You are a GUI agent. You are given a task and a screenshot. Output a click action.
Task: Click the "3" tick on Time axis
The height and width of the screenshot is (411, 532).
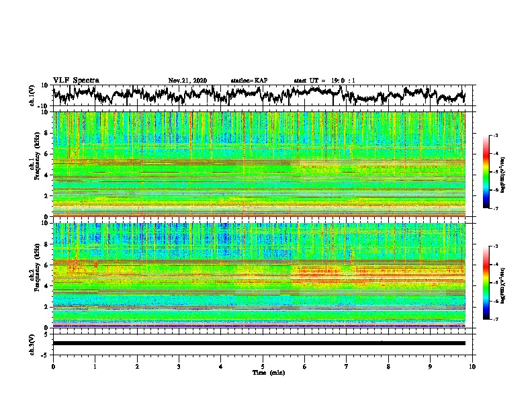point(179,367)
